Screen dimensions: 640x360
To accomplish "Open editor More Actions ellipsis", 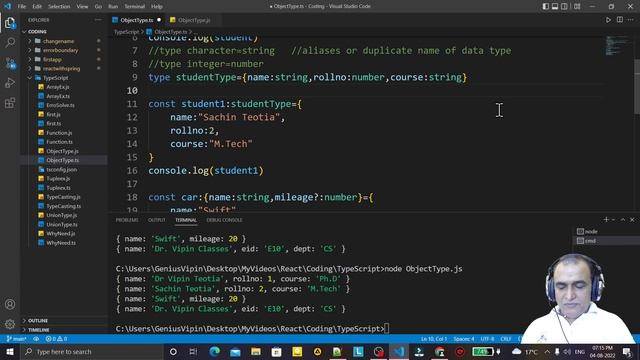I will pyautogui.click(x=631, y=20).
